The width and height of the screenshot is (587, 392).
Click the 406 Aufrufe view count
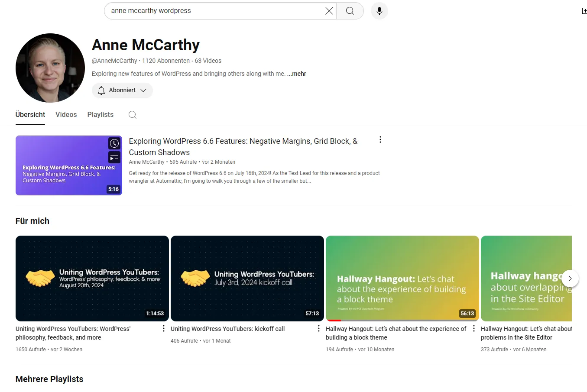tap(184, 341)
